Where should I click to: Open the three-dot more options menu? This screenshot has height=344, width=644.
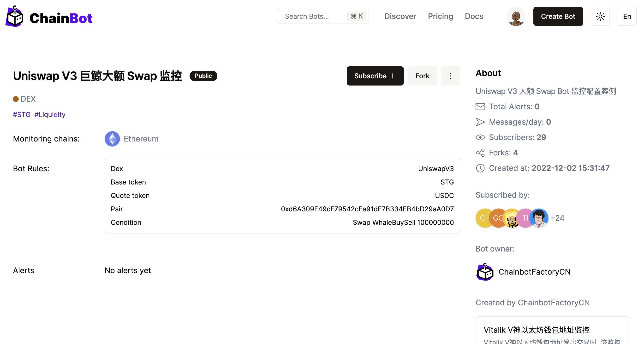[x=450, y=76]
